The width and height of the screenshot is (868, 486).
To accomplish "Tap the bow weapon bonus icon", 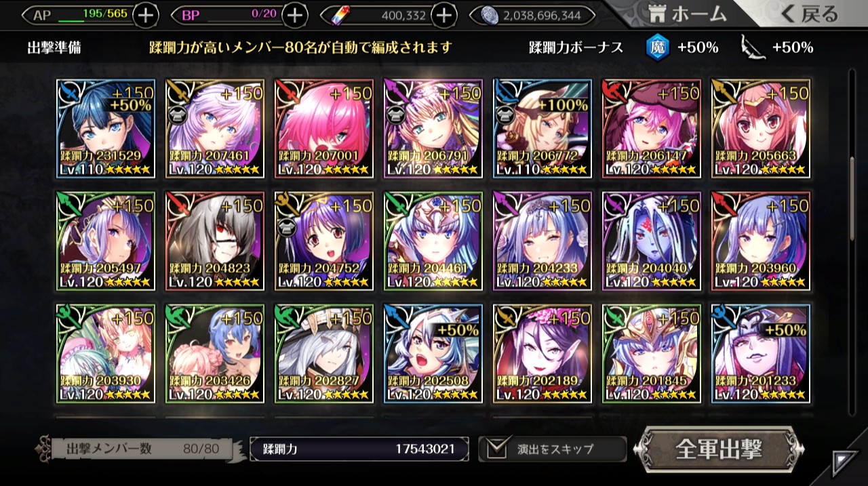I will pyautogui.click(x=752, y=47).
